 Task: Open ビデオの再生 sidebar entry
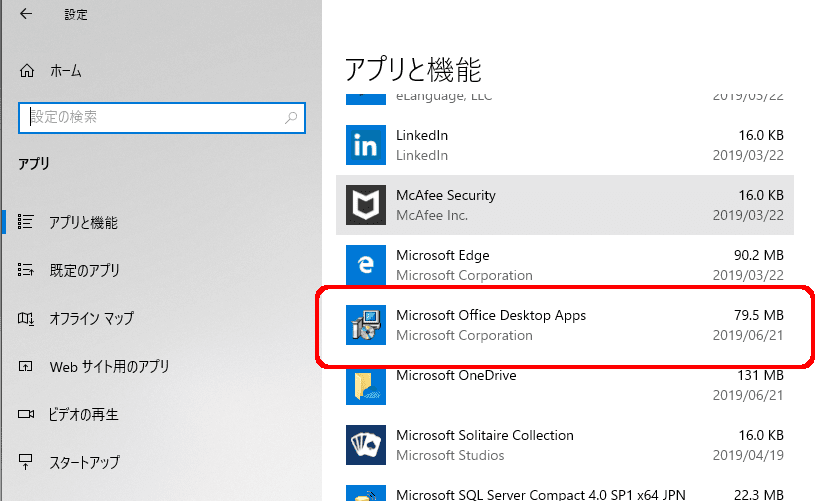(83, 414)
